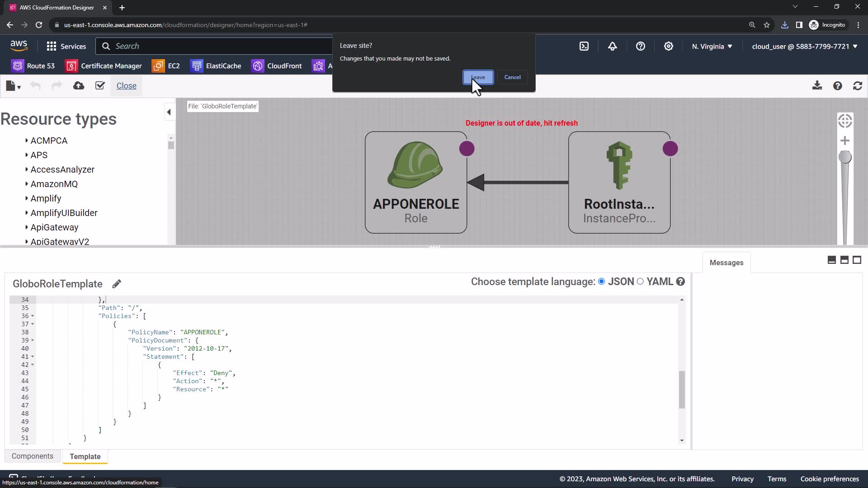Click the canvas zoom slider handle

844,157
